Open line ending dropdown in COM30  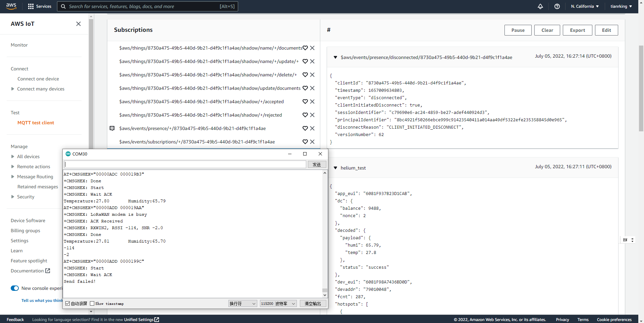click(243, 304)
